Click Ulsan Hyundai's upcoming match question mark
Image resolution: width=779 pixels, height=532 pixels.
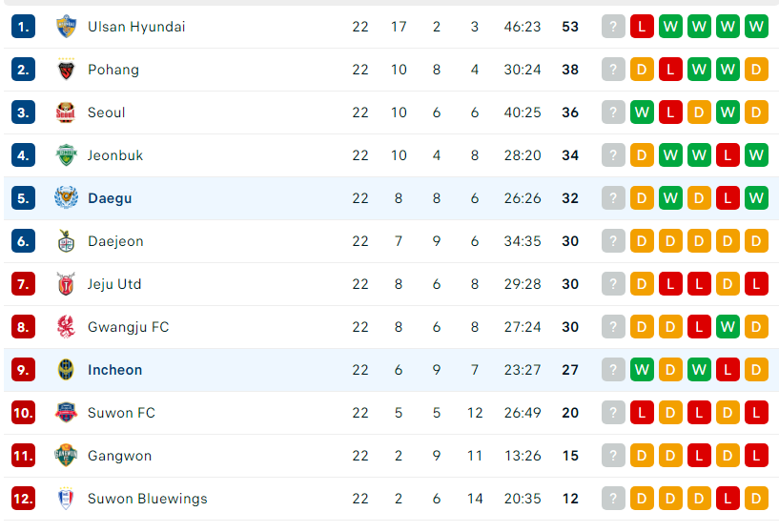(613, 27)
